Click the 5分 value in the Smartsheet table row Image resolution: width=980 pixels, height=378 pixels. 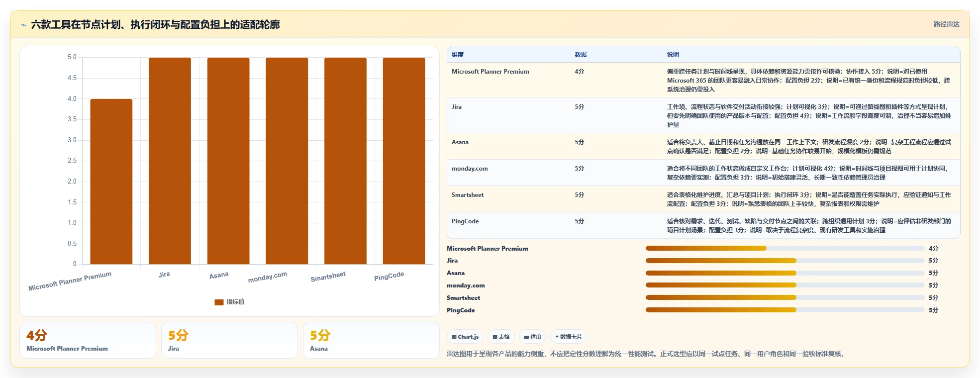tap(580, 195)
